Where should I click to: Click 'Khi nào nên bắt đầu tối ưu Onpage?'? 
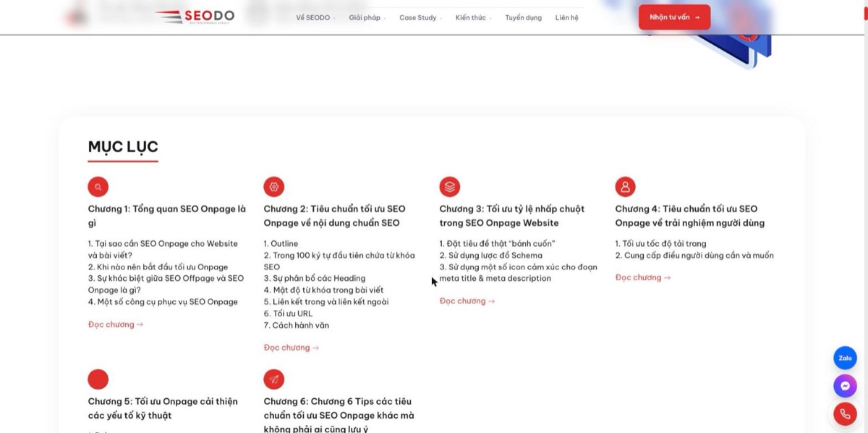(158, 266)
